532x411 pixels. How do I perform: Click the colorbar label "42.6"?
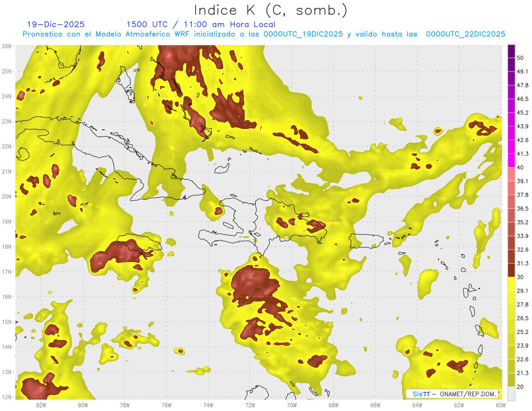[523, 140]
